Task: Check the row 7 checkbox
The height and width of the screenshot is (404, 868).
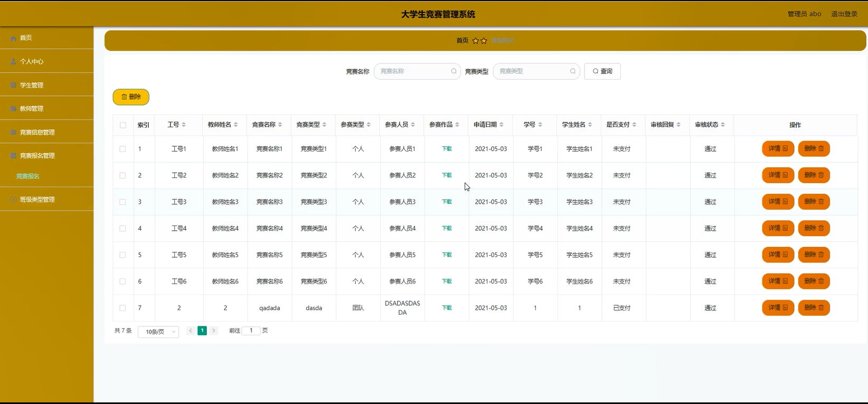Action: point(122,308)
